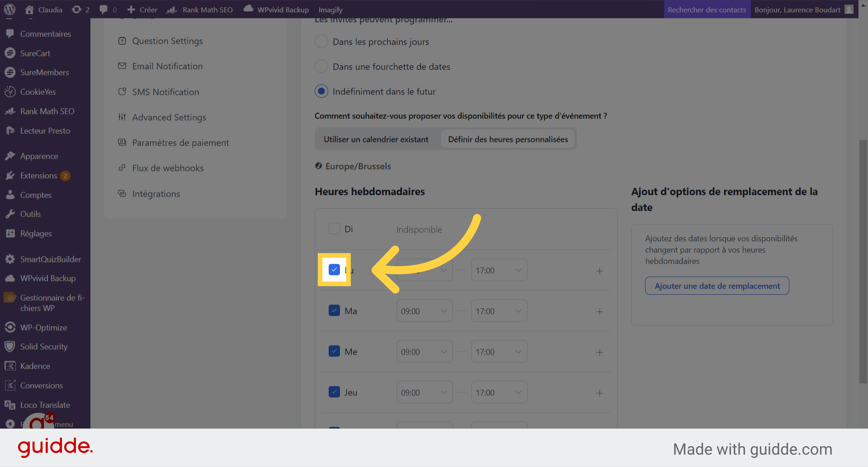
Task: Open the Commentaires sidebar link
Action: (45, 34)
